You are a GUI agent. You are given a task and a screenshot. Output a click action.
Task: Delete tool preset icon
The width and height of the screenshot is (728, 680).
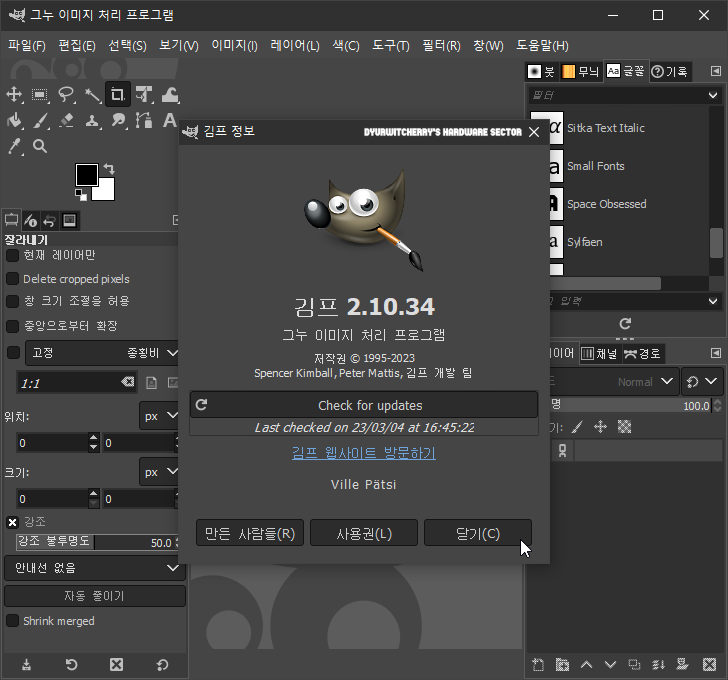117,665
